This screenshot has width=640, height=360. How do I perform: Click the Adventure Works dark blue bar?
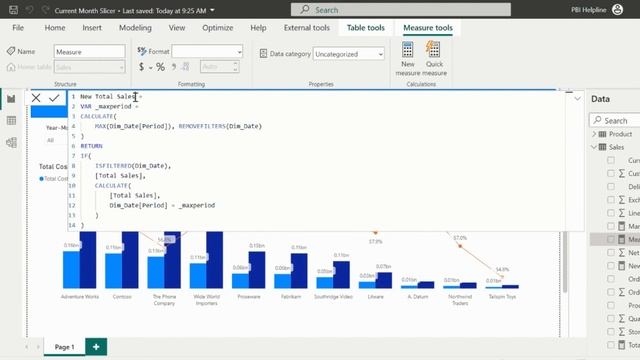[88, 260]
